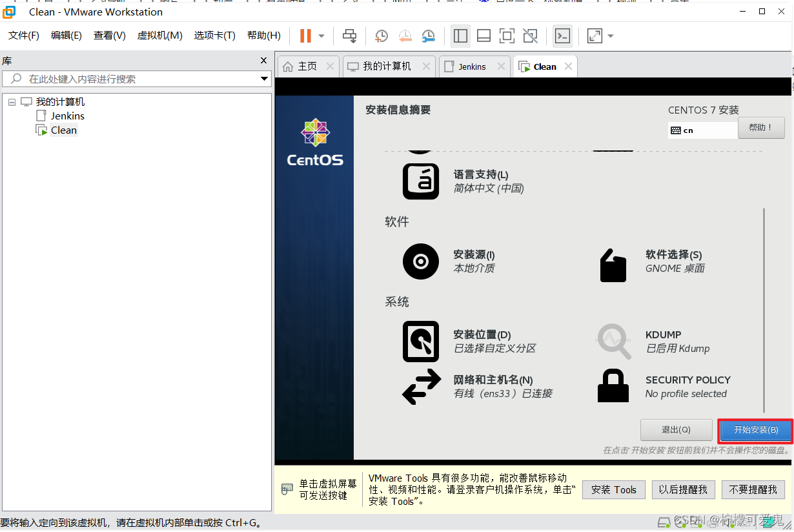Open KDUMP magnifier icon
This screenshot has width=794, height=532.
coord(613,342)
